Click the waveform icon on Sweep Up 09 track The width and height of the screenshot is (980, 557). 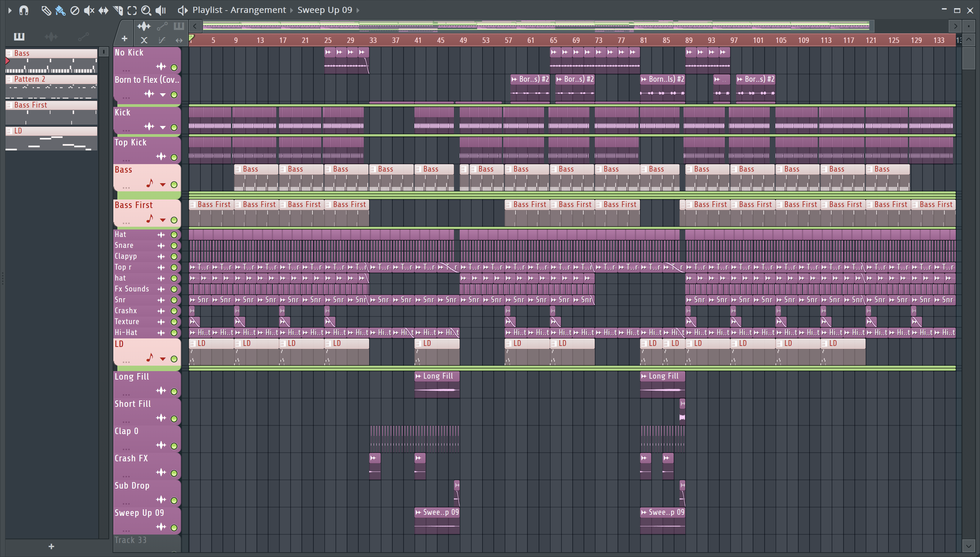[x=161, y=527]
